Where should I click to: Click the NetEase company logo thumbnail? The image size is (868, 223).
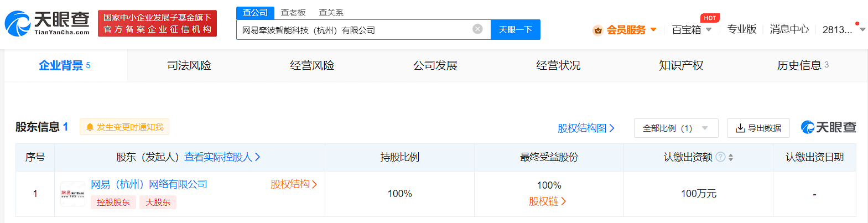72,194
